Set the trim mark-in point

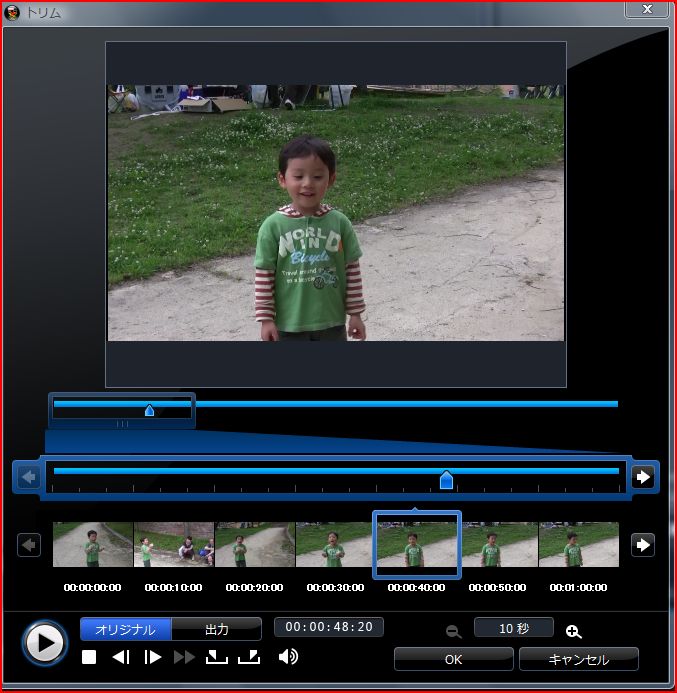[216, 657]
